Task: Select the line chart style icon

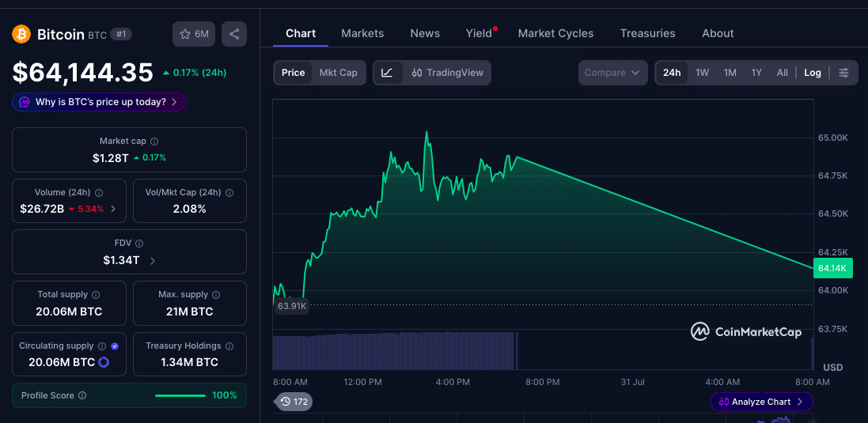Action: point(388,73)
